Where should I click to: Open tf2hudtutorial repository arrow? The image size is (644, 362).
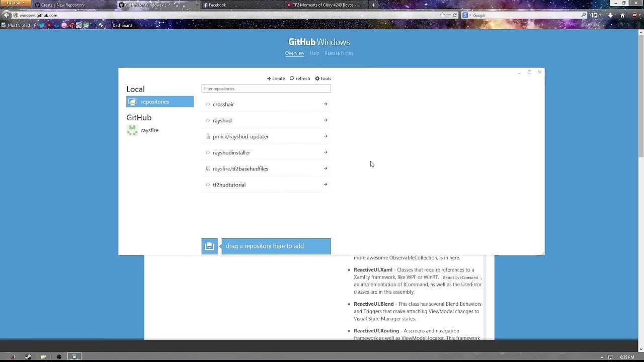click(326, 185)
